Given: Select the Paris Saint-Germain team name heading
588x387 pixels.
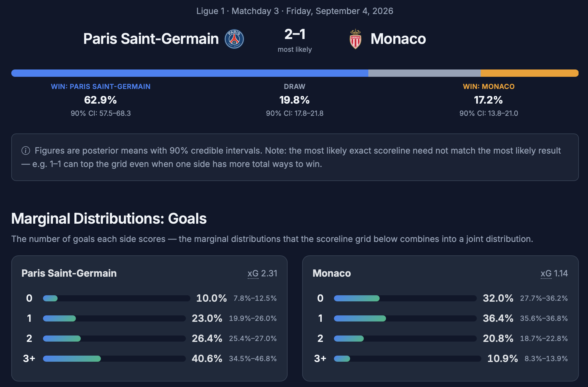Looking at the screenshot, I should [x=151, y=39].
